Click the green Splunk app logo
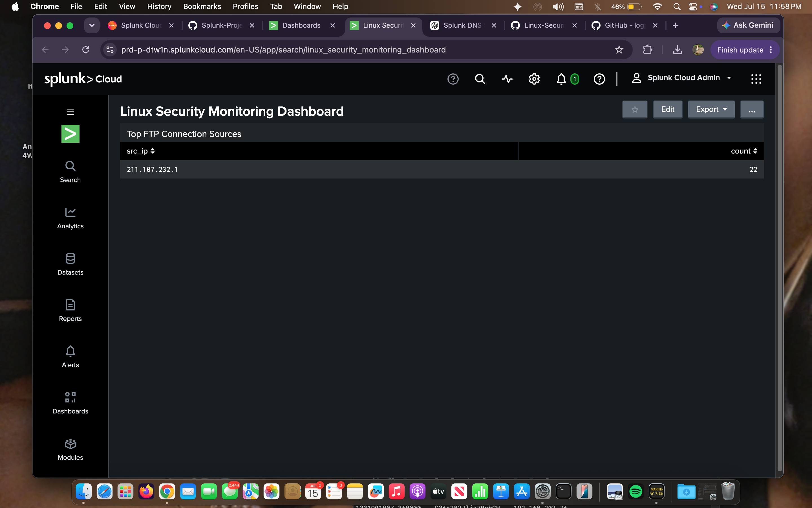Viewport: 812px width, 508px height. pyautogui.click(x=70, y=134)
